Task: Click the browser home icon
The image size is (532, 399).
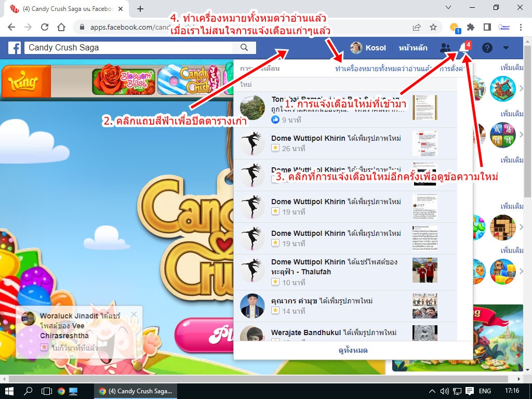Action: (61, 27)
